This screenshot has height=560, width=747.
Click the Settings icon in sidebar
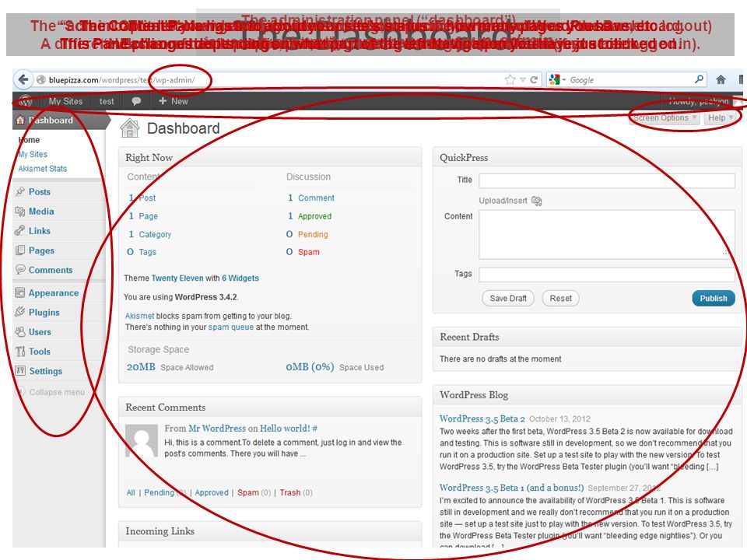coord(20,370)
